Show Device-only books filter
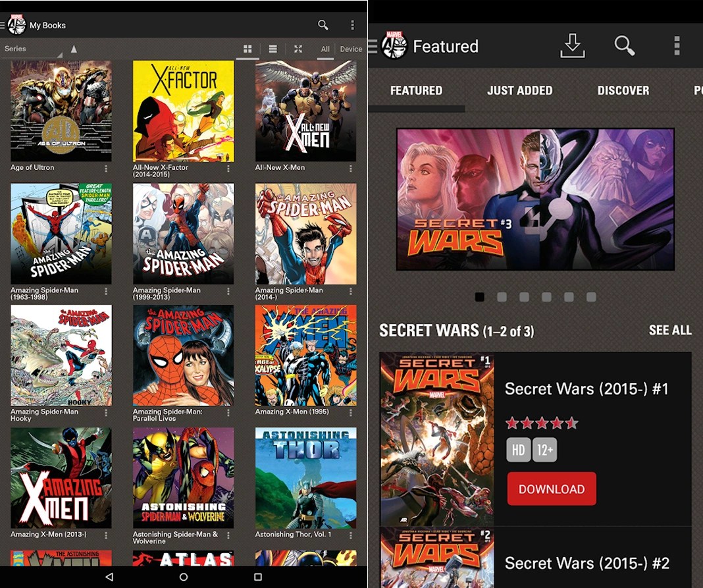Image resolution: width=703 pixels, height=588 pixels. (x=351, y=49)
